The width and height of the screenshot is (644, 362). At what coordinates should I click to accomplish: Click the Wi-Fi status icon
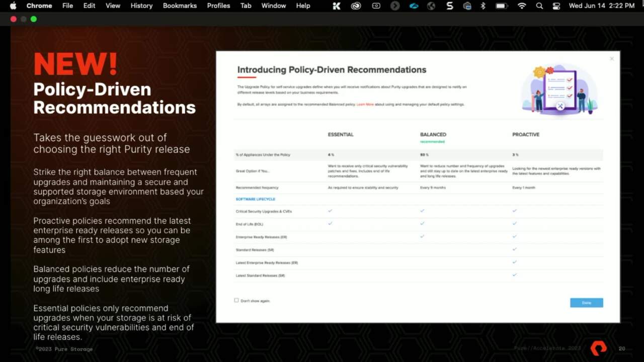[x=522, y=6]
